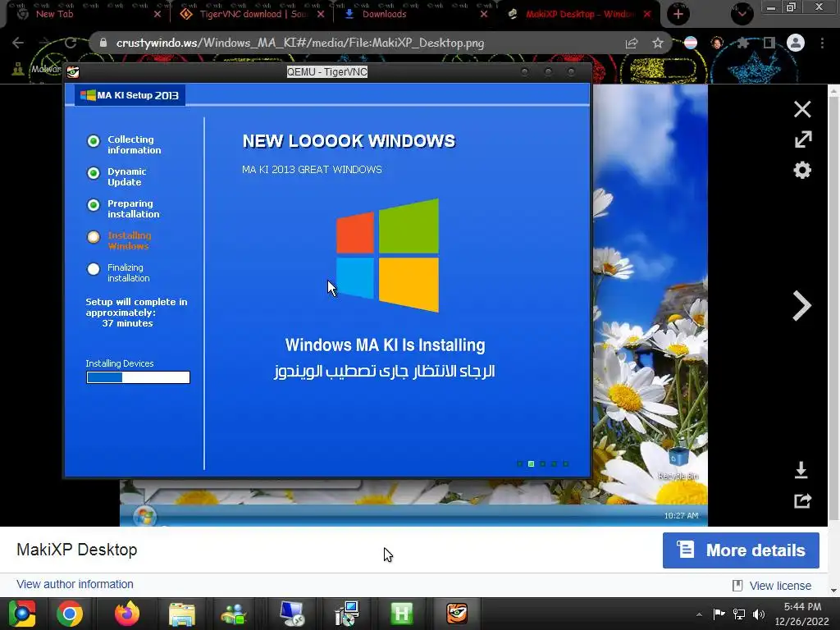This screenshot has height=630, width=840.
Task: Switch to the New Tab browser tab
Action: (55, 14)
